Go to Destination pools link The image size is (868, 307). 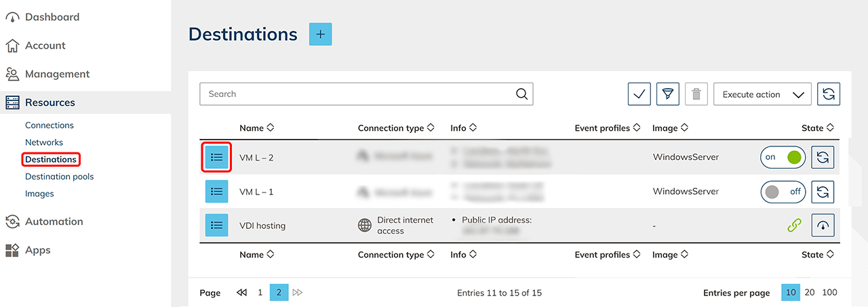pyautogui.click(x=59, y=176)
